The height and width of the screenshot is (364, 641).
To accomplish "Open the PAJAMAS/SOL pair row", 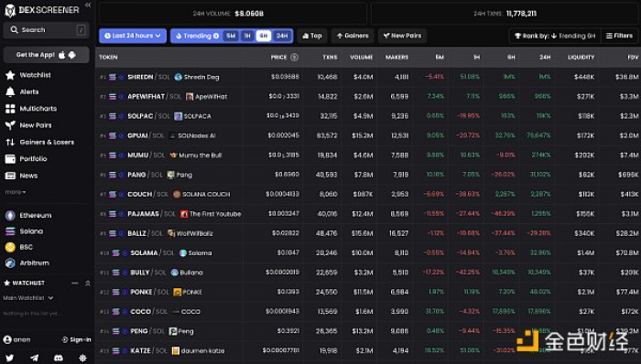I will [x=368, y=214].
